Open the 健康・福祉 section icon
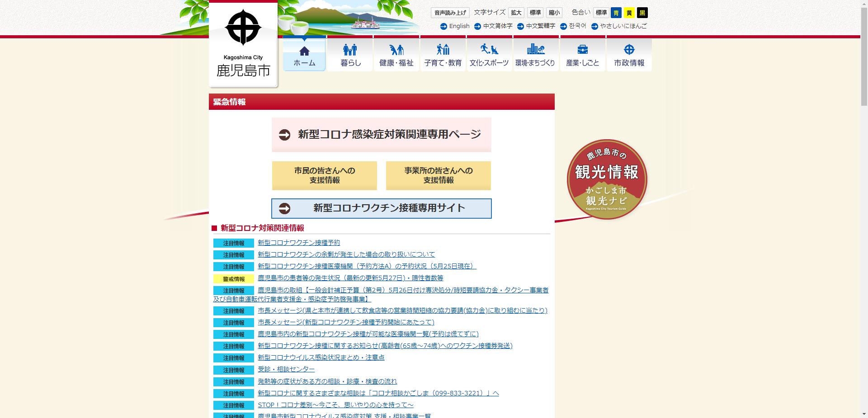The width and height of the screenshot is (868, 418). tap(396, 54)
